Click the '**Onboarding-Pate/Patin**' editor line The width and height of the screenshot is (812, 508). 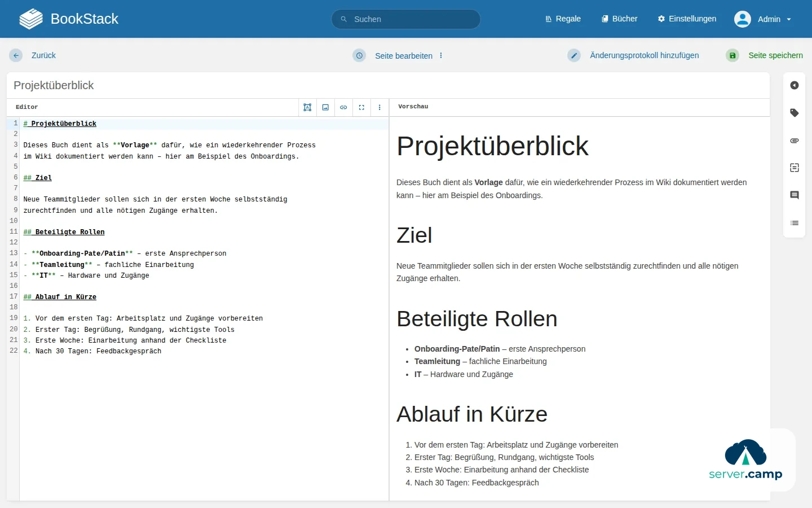pos(125,253)
